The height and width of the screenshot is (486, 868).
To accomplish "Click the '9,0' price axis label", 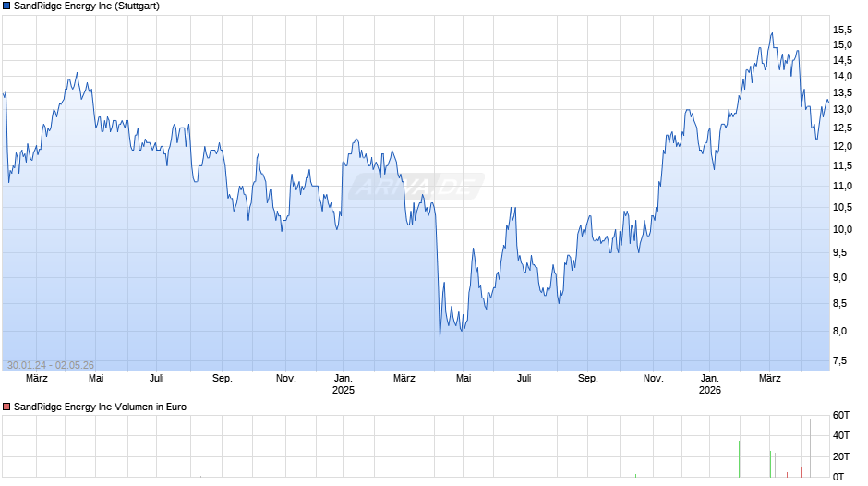I will (x=839, y=277).
